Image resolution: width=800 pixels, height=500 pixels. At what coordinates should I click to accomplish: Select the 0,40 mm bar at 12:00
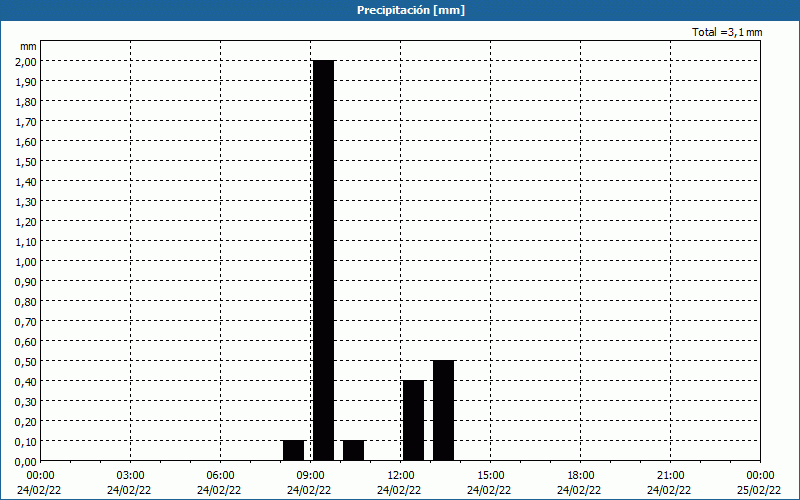point(413,420)
